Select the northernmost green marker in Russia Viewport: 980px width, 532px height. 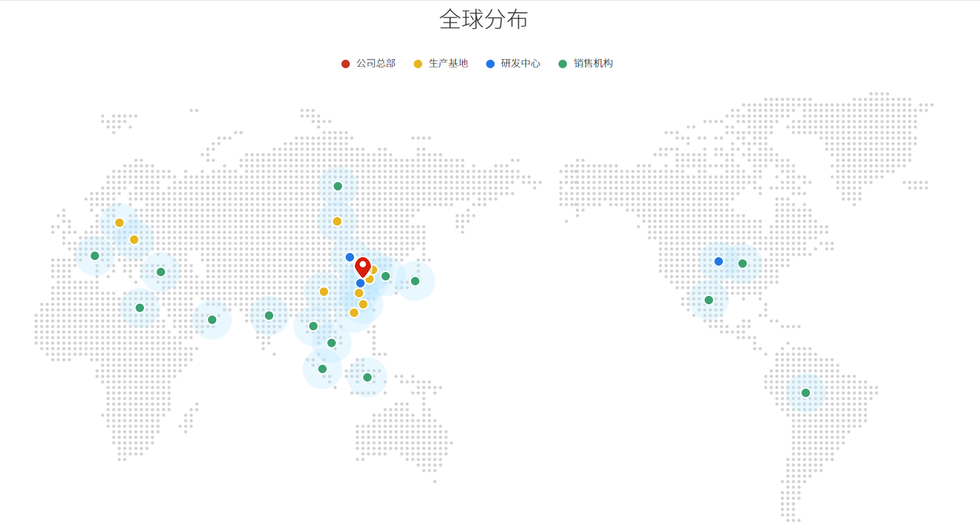[x=338, y=186]
